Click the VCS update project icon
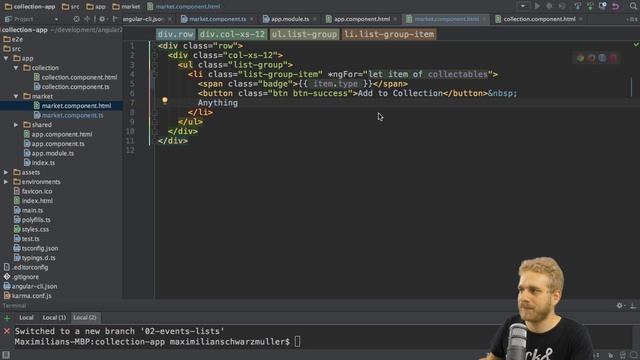The width and height of the screenshot is (640, 360). pos(578,6)
